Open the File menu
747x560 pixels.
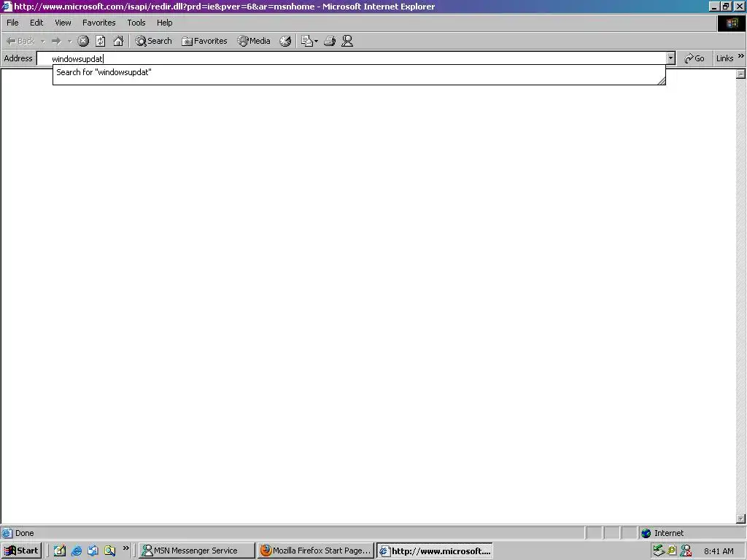[x=12, y=23]
